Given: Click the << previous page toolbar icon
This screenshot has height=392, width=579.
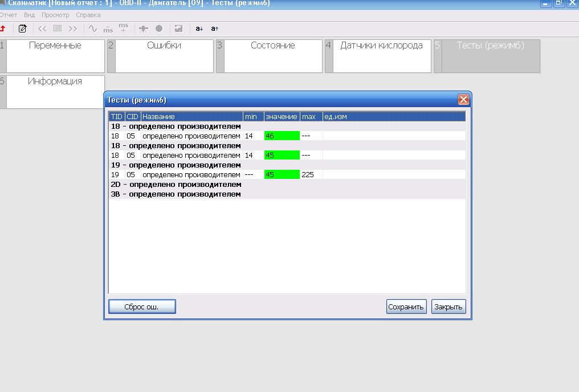Looking at the screenshot, I should pyautogui.click(x=42, y=28).
